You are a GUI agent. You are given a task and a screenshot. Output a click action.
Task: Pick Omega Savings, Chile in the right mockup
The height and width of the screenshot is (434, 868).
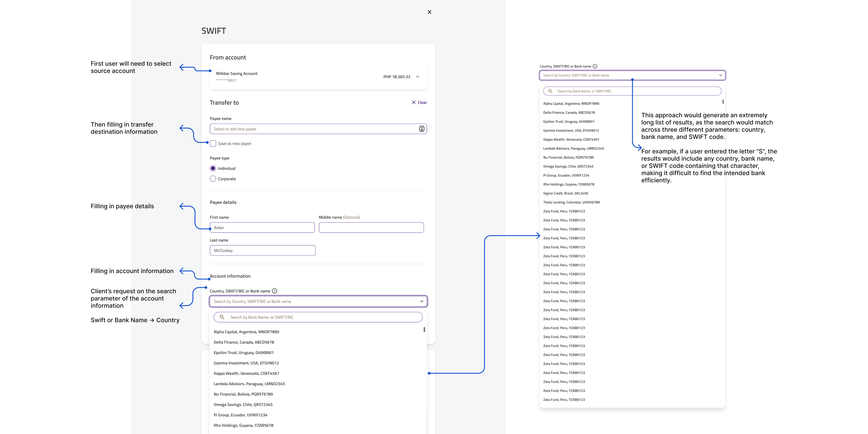click(x=568, y=167)
